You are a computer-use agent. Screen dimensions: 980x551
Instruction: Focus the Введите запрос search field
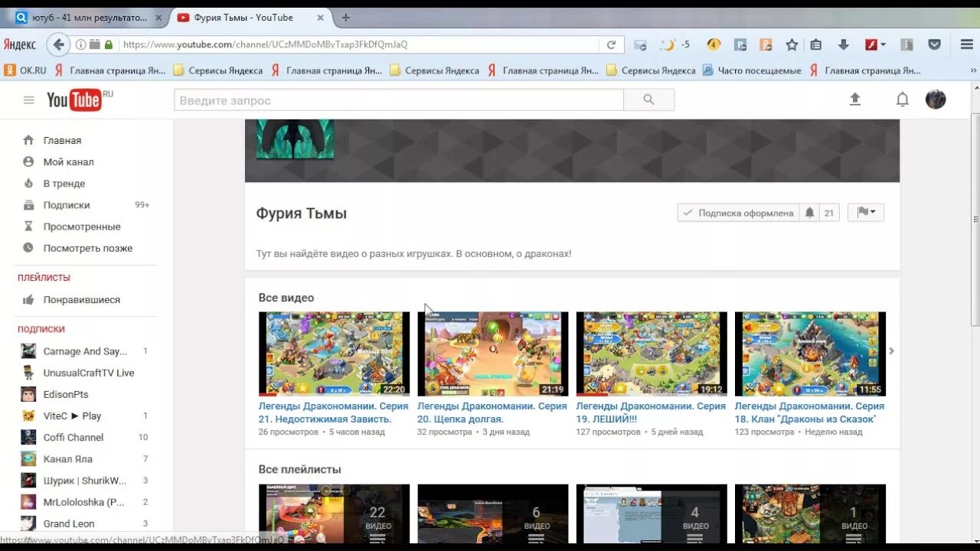click(x=398, y=100)
